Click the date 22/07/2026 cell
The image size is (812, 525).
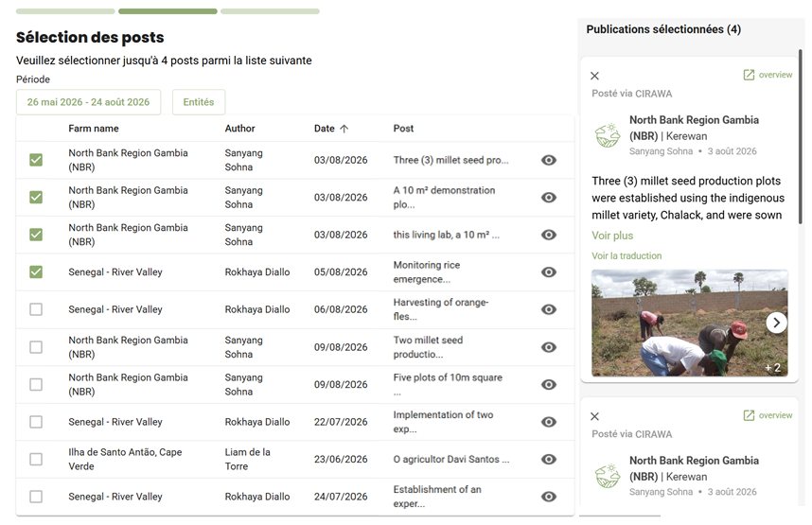[x=341, y=422]
